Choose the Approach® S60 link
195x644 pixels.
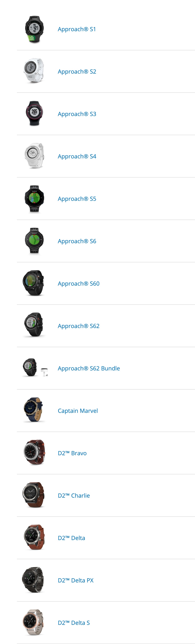(79, 284)
